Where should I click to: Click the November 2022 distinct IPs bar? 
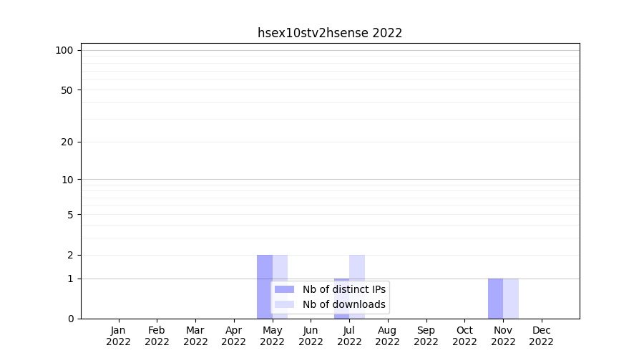tap(495, 299)
